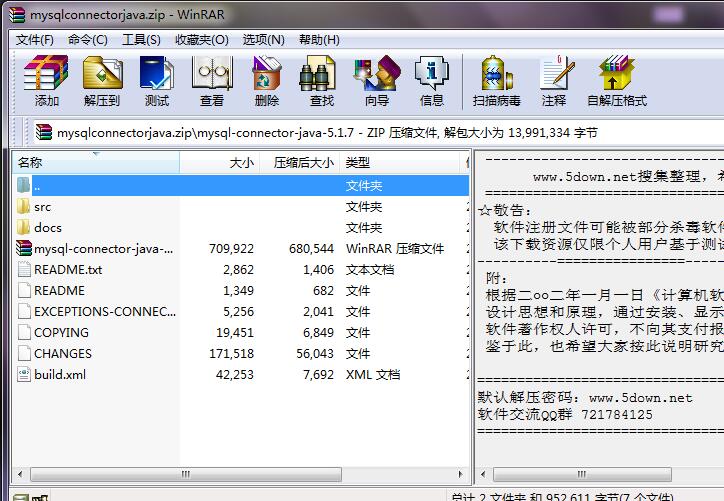This screenshot has width=724, height=501.
Task: Click the 680,544 packed size cell
Action: pyautogui.click(x=311, y=248)
